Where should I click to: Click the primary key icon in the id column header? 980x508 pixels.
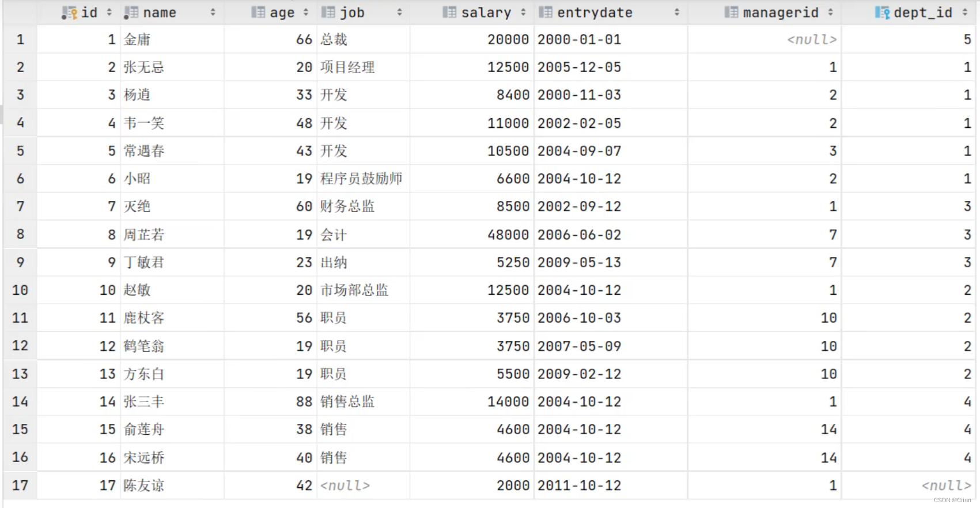[x=69, y=13]
